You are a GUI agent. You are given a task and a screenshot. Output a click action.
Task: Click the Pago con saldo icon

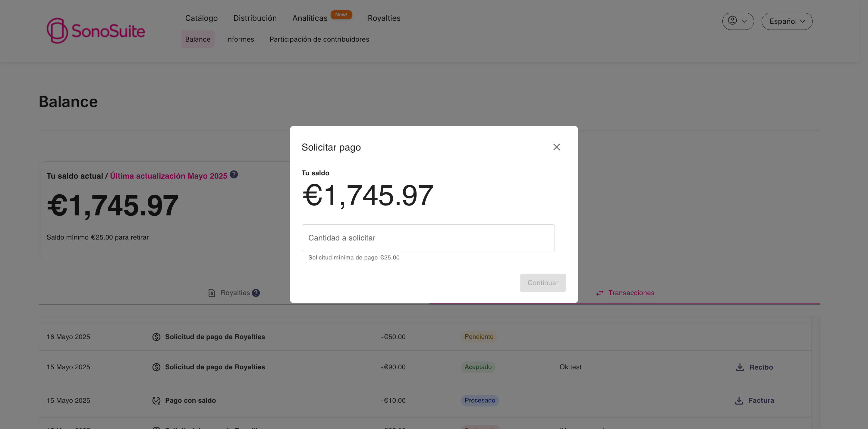156,401
